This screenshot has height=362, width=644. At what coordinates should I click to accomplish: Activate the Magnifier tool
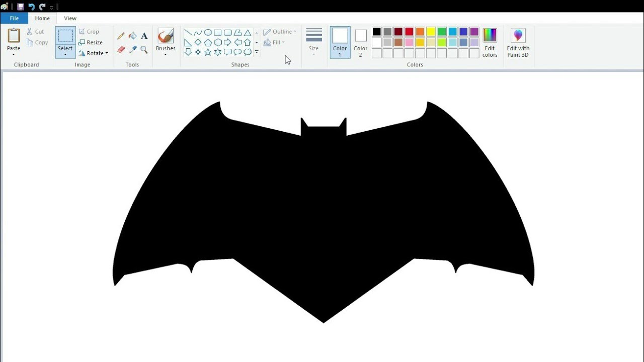tap(144, 49)
